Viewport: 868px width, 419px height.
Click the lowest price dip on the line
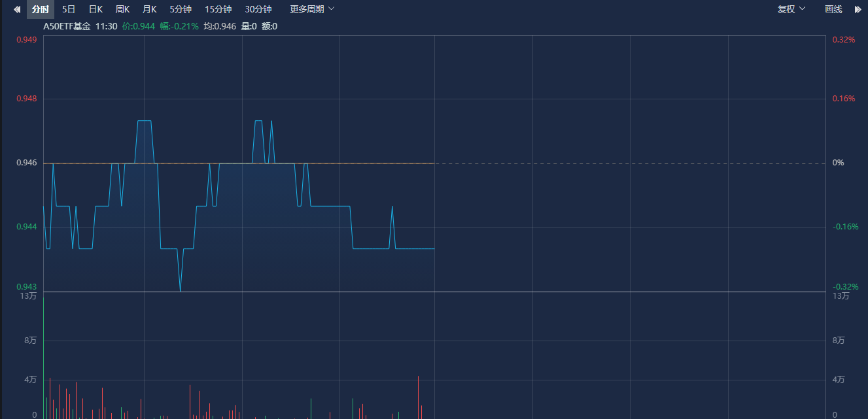pos(180,290)
